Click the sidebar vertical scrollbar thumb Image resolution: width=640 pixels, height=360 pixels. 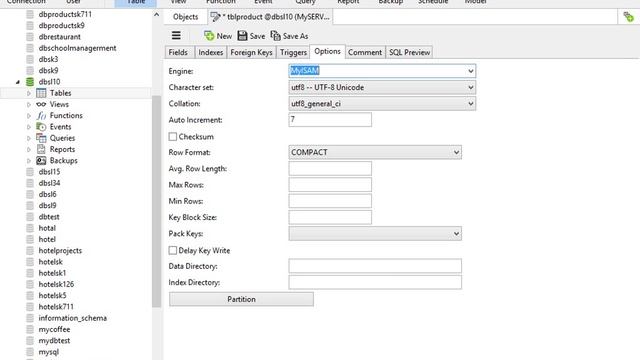click(x=156, y=201)
